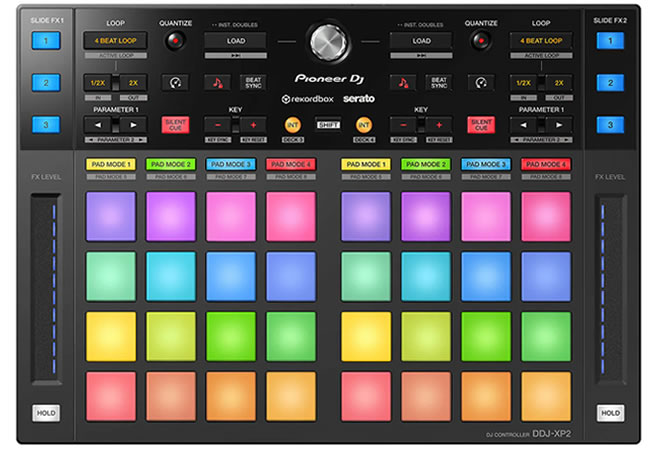Viewport: 650px width, 450px height.
Task: Click the left deck Parameter 1 right arrow
Action: pyautogui.click(x=133, y=125)
